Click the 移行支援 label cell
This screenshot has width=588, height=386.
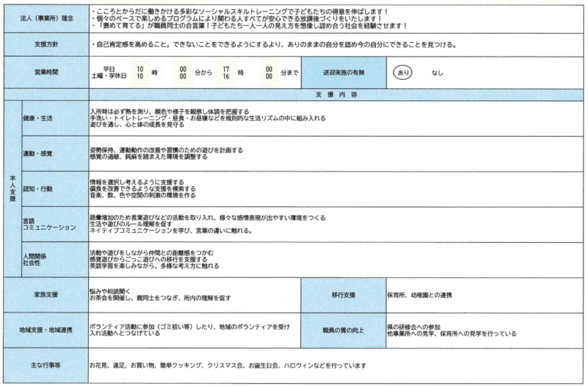(x=343, y=294)
